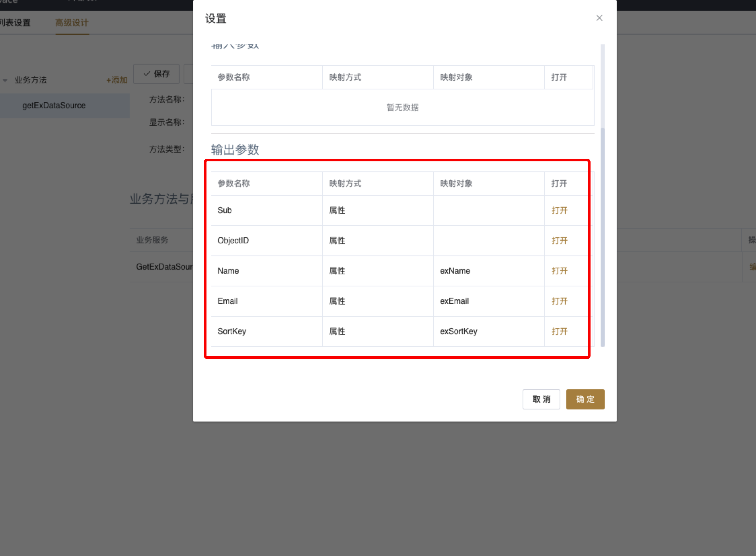756x556 pixels.
Task: Switch to the 高级设计 tab
Action: point(72,23)
